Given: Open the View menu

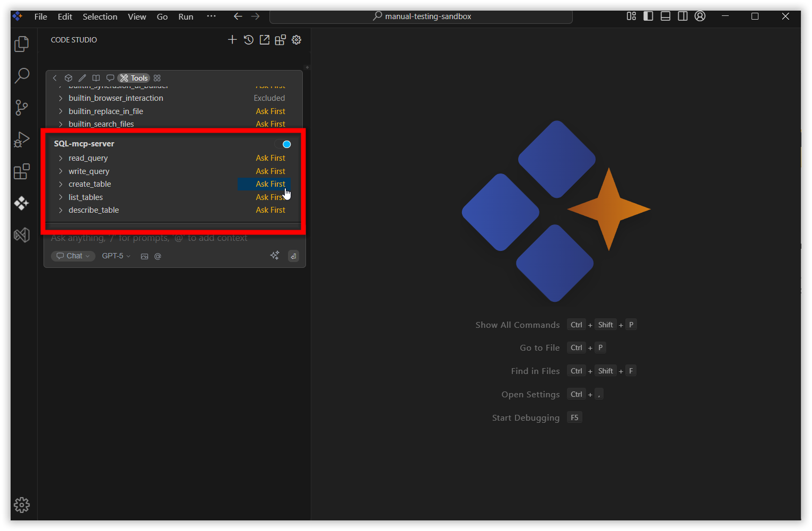Looking at the screenshot, I should 137,17.
